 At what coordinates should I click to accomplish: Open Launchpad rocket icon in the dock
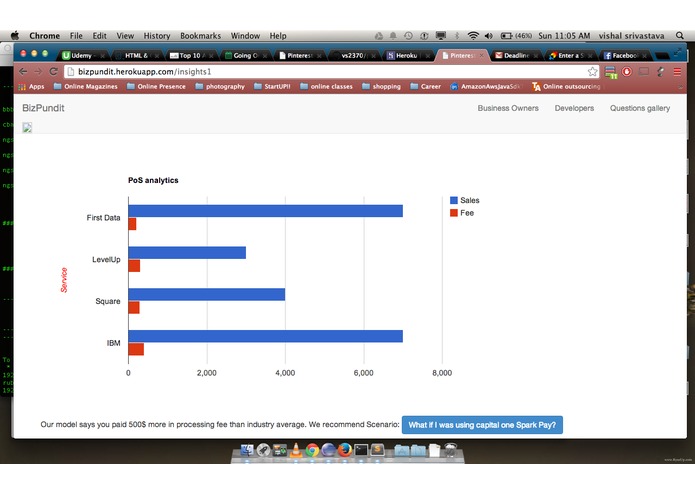[x=263, y=450]
